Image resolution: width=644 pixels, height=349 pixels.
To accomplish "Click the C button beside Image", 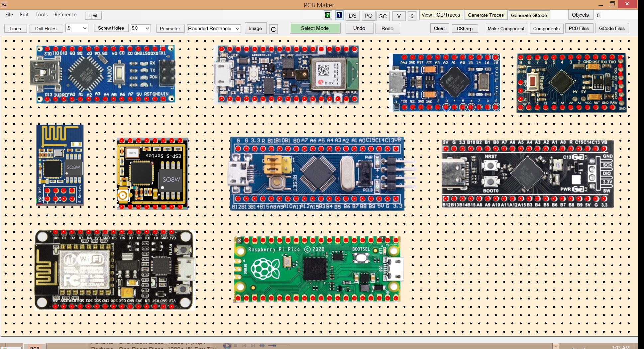I will coord(273,29).
